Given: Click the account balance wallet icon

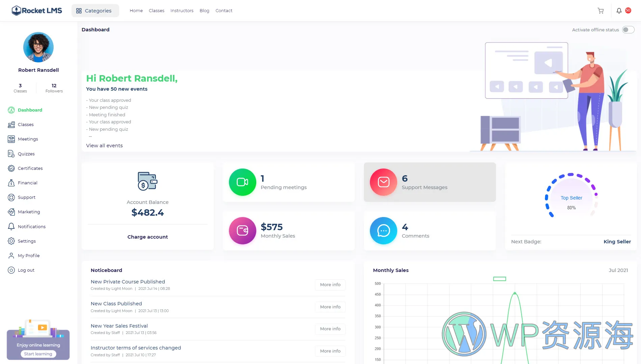Looking at the screenshot, I should [147, 181].
